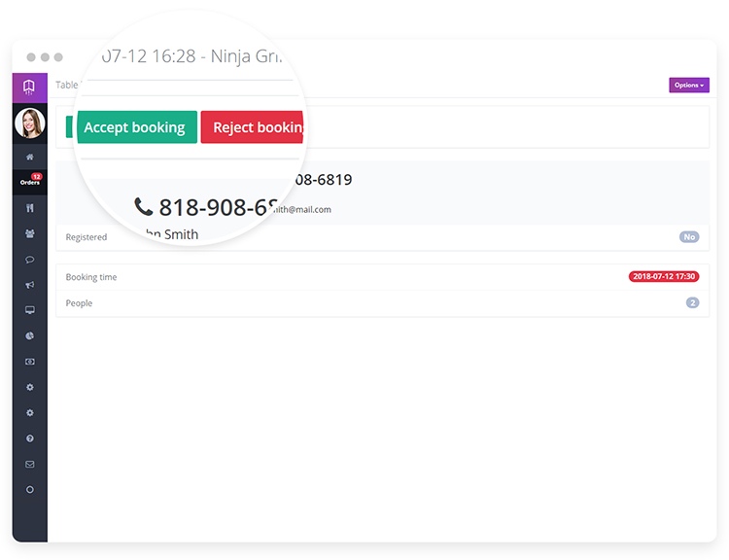Image resolution: width=729 pixels, height=560 pixels.
Task: Open the lower gear settings icon
Action: pos(30,412)
